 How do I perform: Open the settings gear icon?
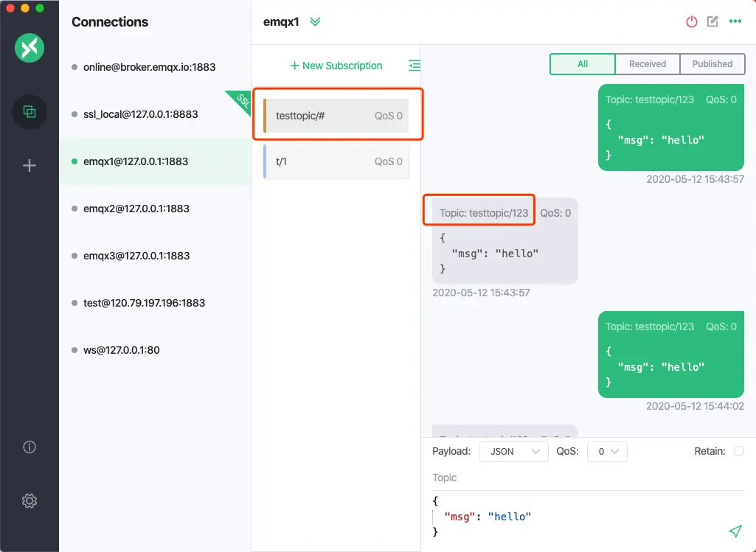coord(30,501)
